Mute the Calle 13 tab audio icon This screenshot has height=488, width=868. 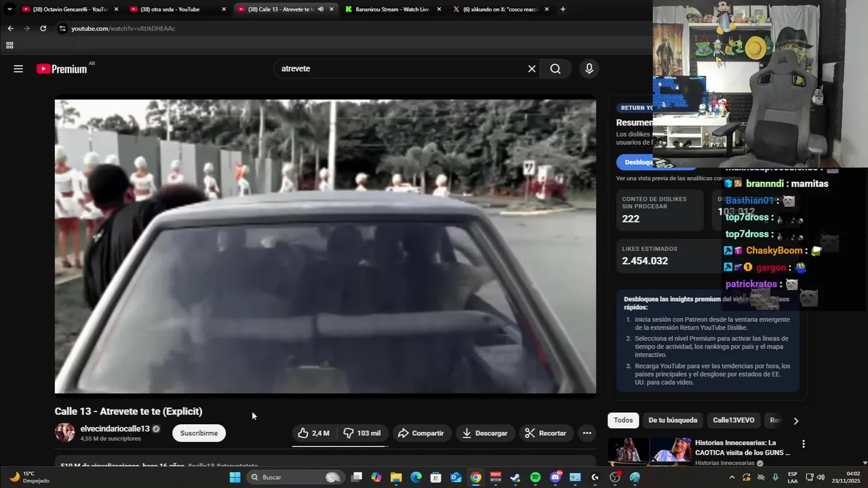tap(320, 9)
